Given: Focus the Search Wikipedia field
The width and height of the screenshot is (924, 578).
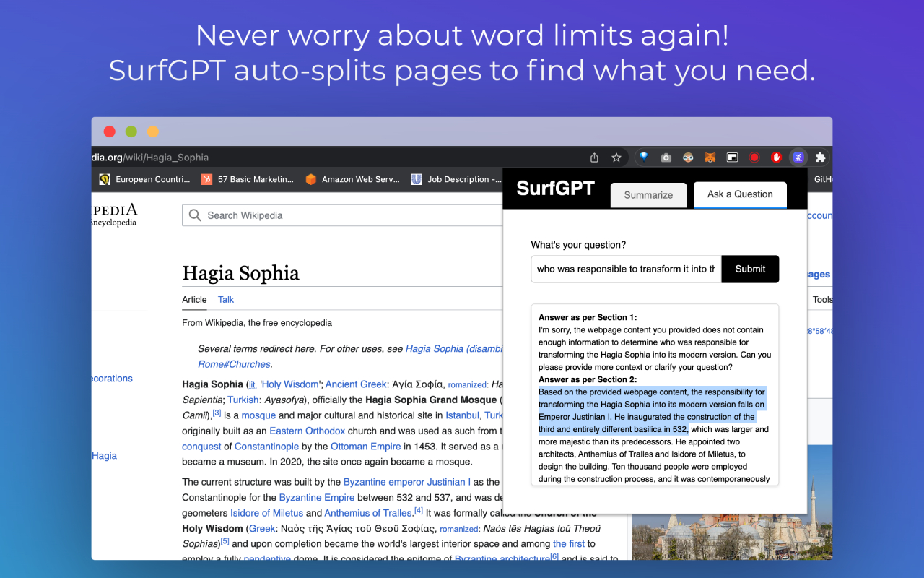Looking at the screenshot, I should pyautogui.click(x=342, y=215).
